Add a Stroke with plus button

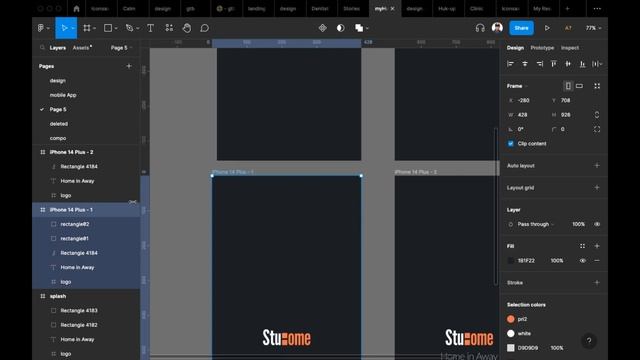(x=597, y=282)
